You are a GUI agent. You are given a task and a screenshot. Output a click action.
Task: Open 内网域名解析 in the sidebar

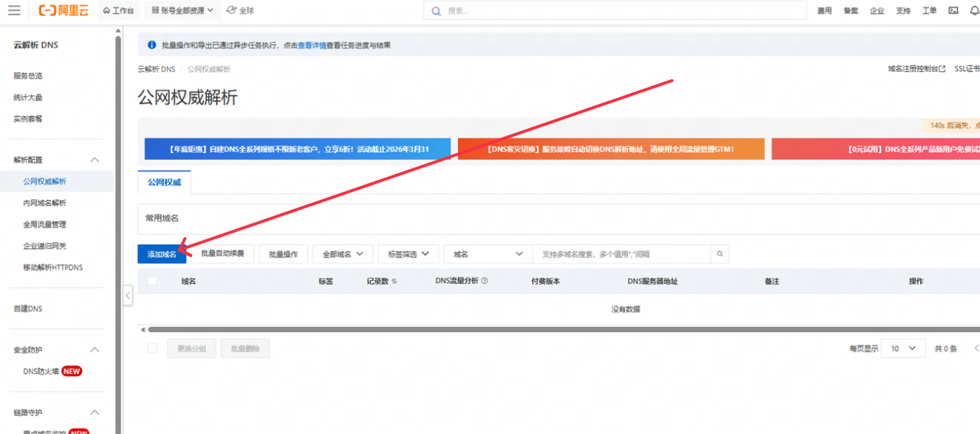click(x=44, y=203)
